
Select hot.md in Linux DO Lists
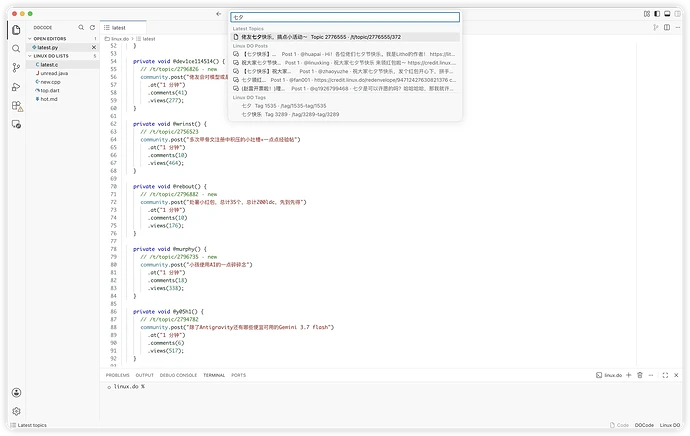point(62,99)
